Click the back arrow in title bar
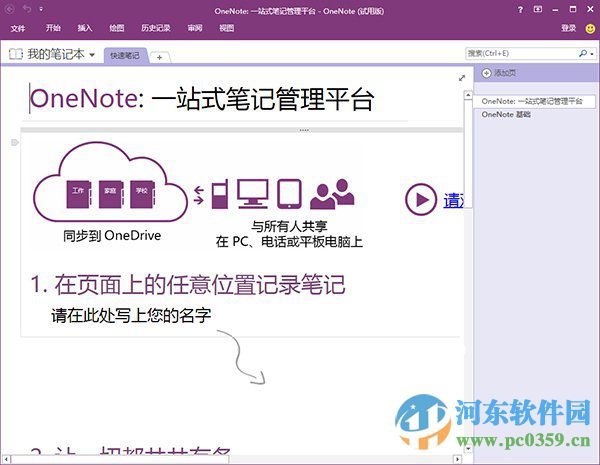The width and height of the screenshot is (600, 465). click(x=10, y=8)
